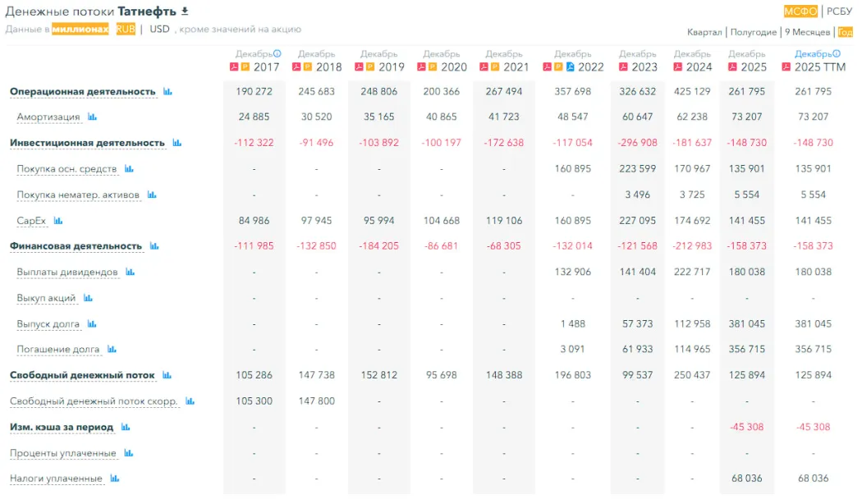Open chart for Свободный денежный поток
The image size is (862, 504).
[167, 375]
